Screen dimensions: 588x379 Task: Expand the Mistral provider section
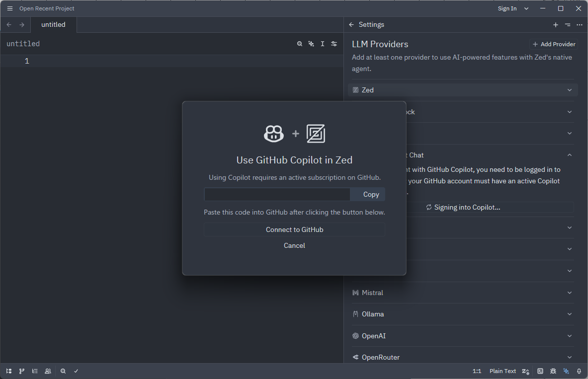click(x=462, y=293)
